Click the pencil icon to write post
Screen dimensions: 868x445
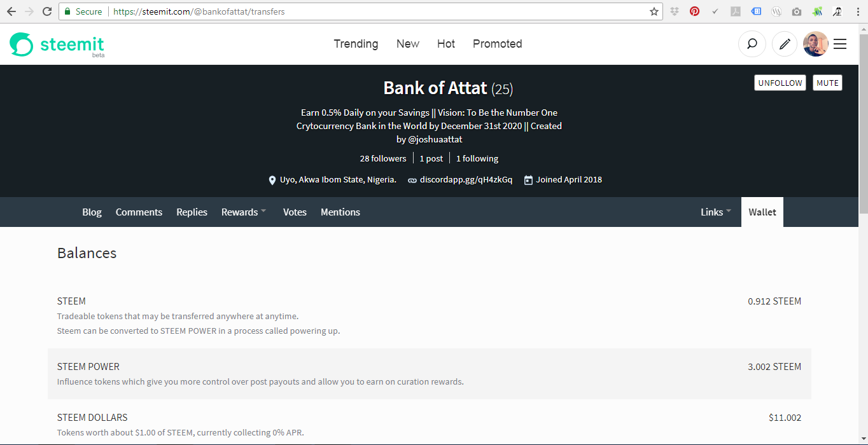click(x=785, y=44)
